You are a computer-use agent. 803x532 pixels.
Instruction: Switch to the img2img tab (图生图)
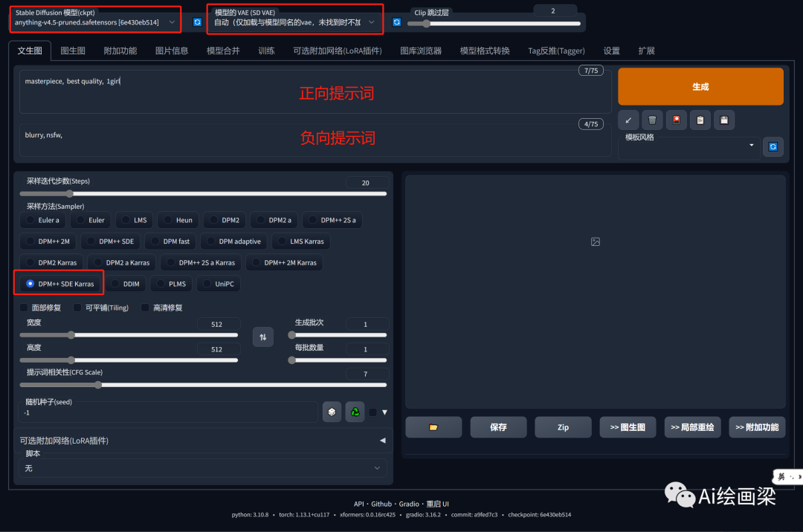click(x=73, y=51)
